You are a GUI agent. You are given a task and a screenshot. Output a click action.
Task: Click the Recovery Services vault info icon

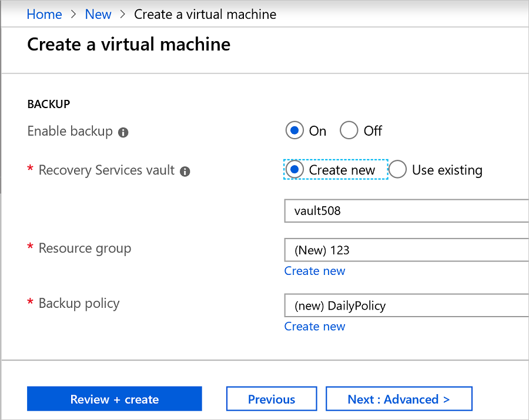(x=183, y=172)
